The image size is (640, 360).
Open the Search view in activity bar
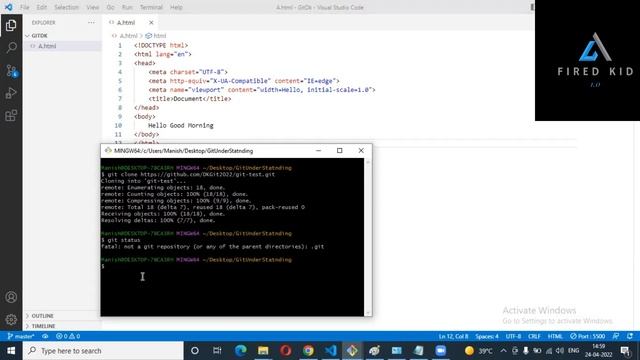pyautogui.click(x=11, y=47)
